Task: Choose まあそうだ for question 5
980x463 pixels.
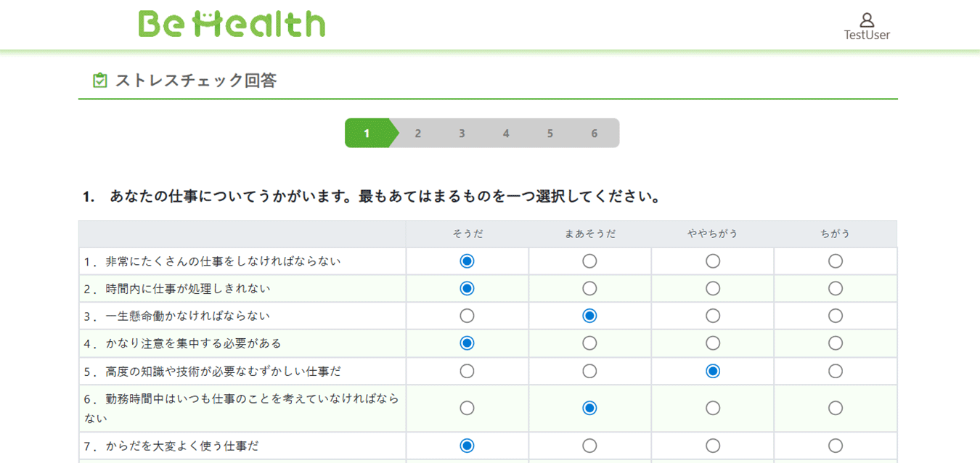Action: [589, 371]
